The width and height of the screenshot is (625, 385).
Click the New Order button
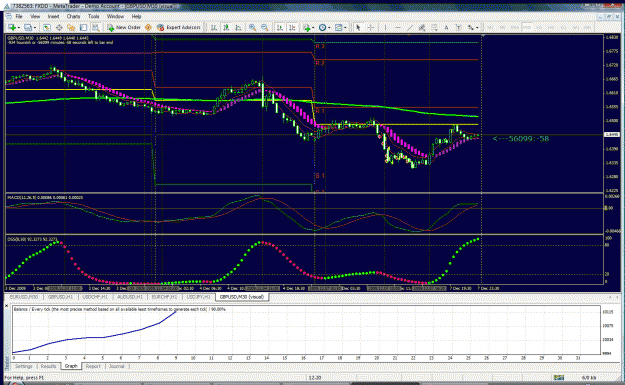click(x=124, y=28)
